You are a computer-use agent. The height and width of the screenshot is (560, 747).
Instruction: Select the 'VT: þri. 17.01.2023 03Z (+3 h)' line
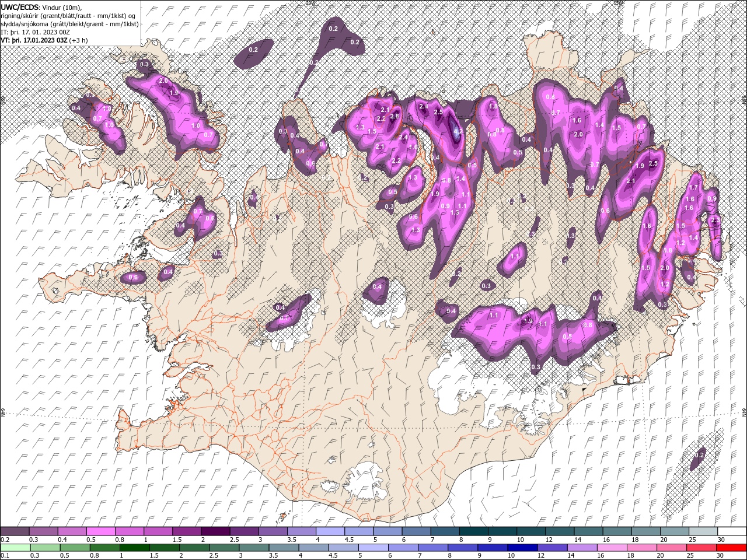pyautogui.click(x=44, y=40)
